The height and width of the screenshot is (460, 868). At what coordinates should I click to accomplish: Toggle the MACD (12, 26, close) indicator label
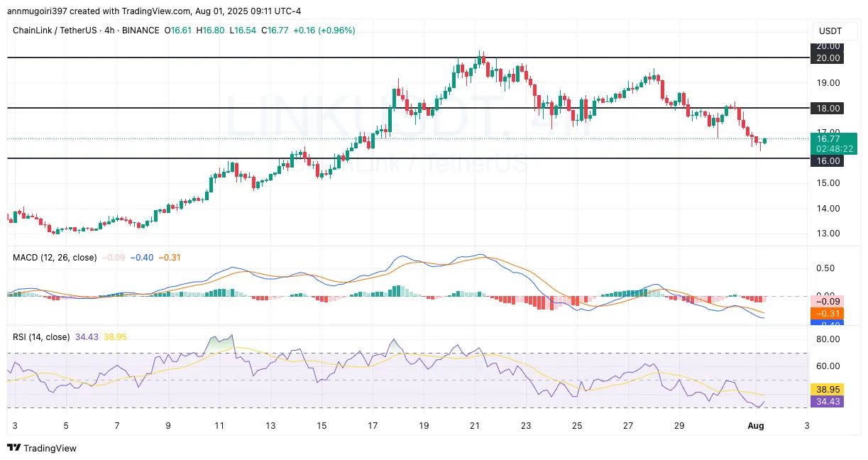click(x=54, y=258)
